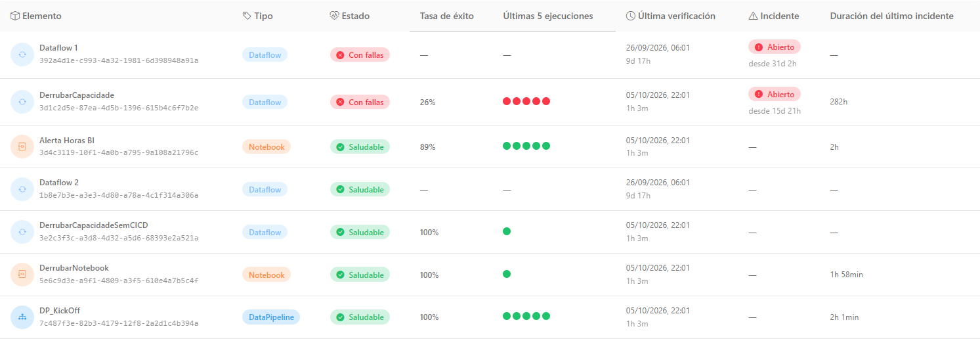Click Abierto incident badge for DerrubarCapacidade
This screenshot has height=339, width=980.
pos(775,95)
